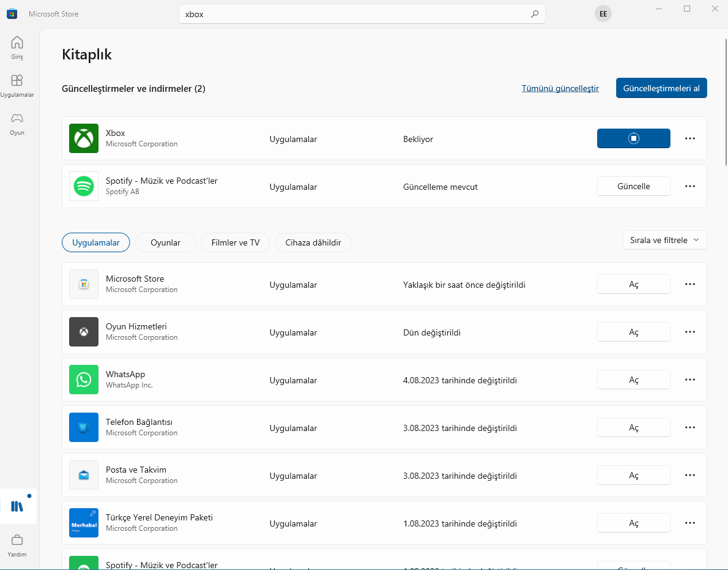
Task: Open Posta ve Takvim with Aç
Action: click(x=633, y=475)
